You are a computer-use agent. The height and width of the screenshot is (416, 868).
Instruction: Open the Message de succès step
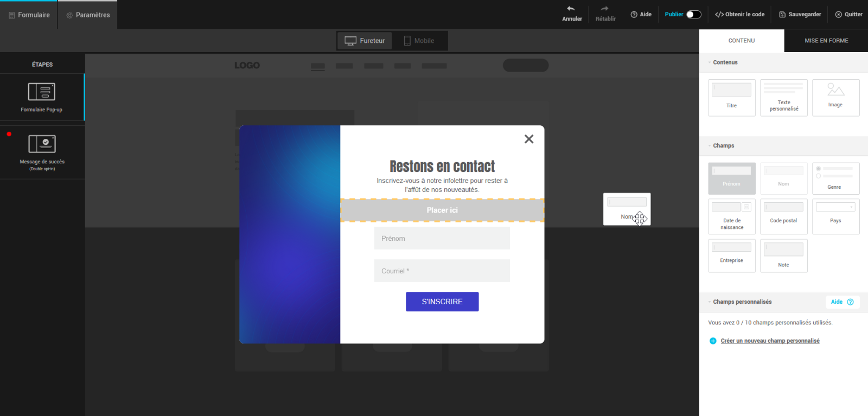tap(42, 152)
